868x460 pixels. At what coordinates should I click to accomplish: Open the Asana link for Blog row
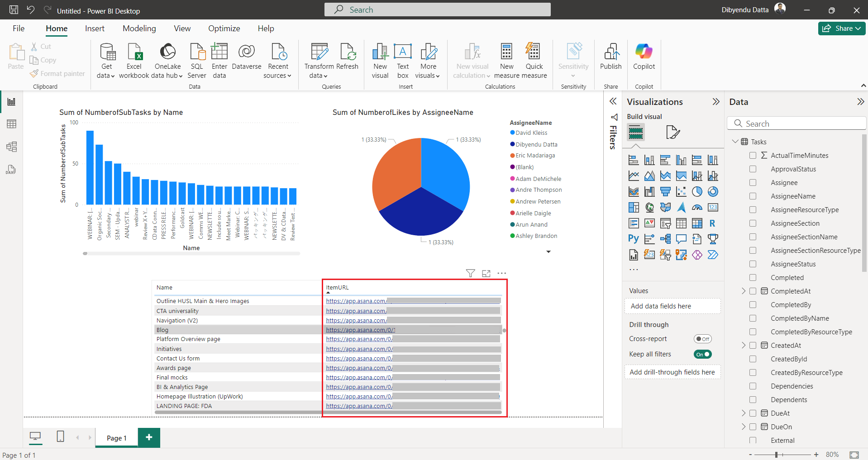click(360, 330)
